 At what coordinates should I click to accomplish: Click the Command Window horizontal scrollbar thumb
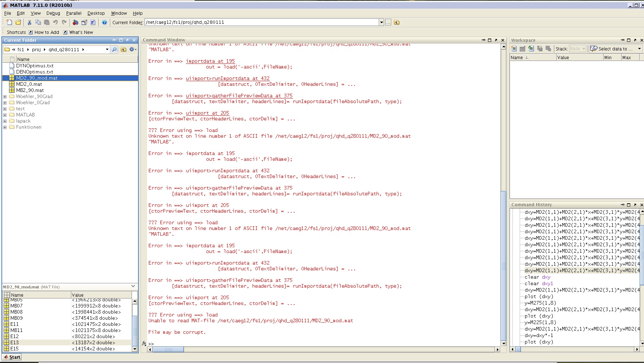tap(168, 349)
